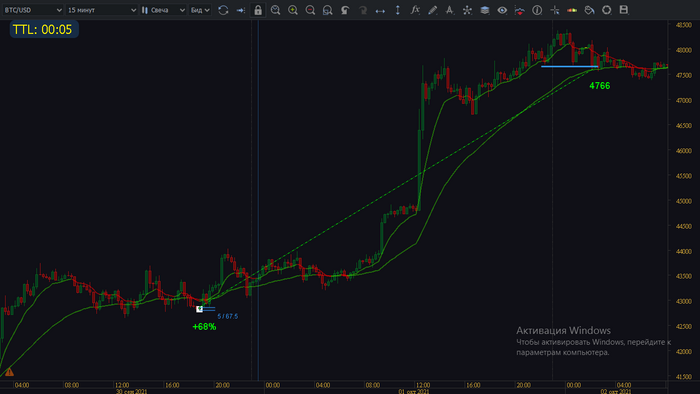This screenshot has width=700, height=394.
Task: Click the info circle icon
Action: pos(537,10)
